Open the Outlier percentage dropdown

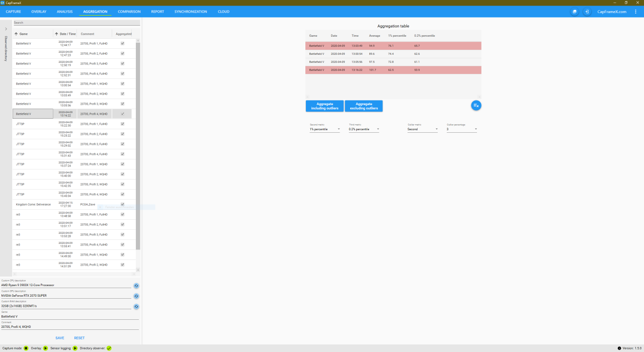[x=462, y=129]
